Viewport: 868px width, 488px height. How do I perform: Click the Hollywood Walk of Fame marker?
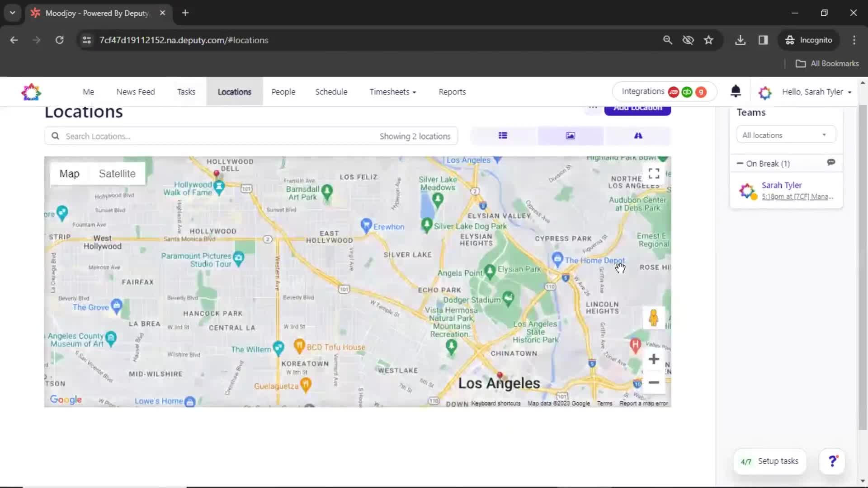[219, 187]
